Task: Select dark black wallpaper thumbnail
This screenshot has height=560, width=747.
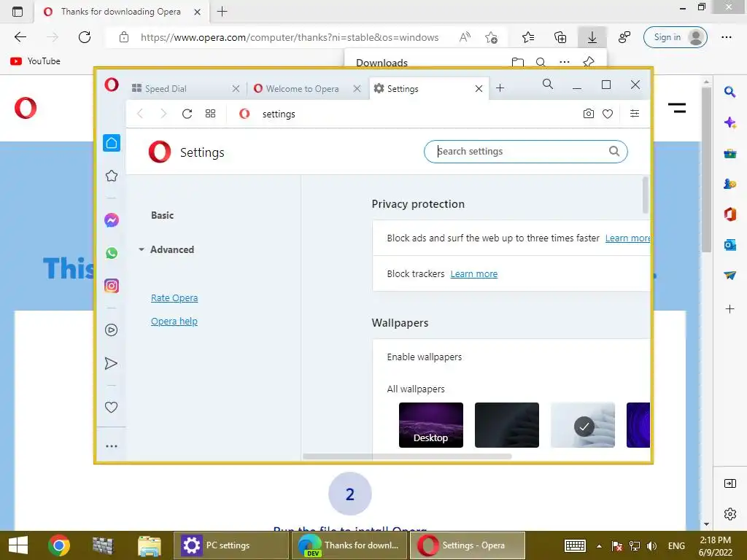Action: 507,425
